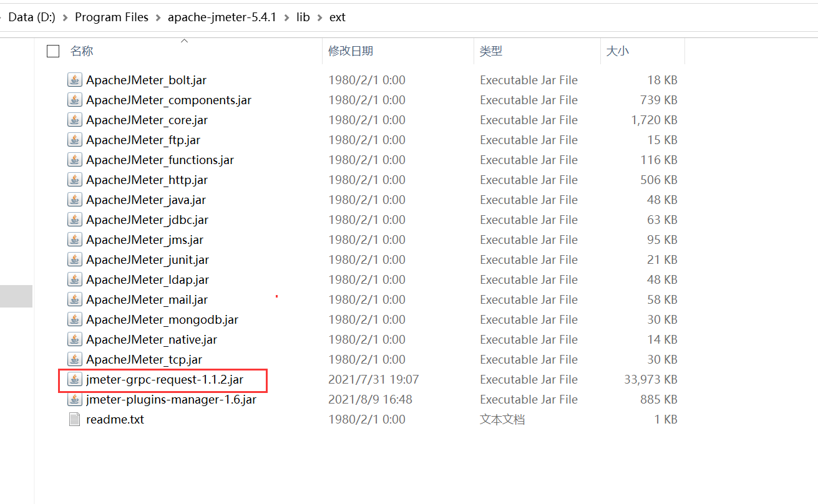Expand the chevron after Program Files
818x504 pixels.
pos(158,17)
